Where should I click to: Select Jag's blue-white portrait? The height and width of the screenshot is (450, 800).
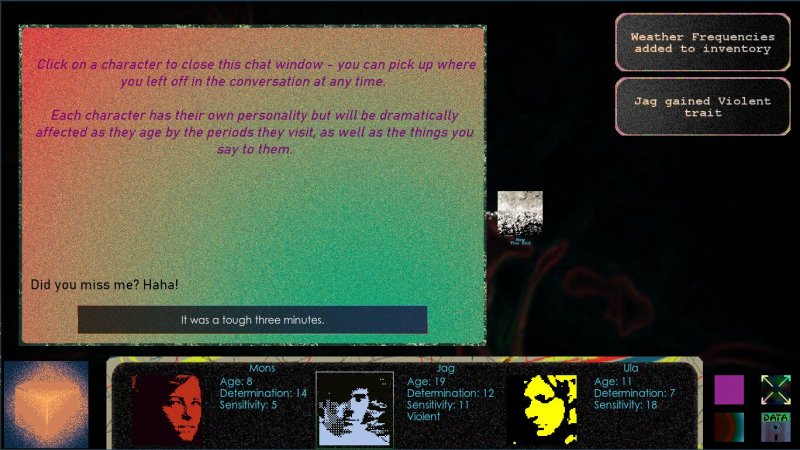[355, 409]
